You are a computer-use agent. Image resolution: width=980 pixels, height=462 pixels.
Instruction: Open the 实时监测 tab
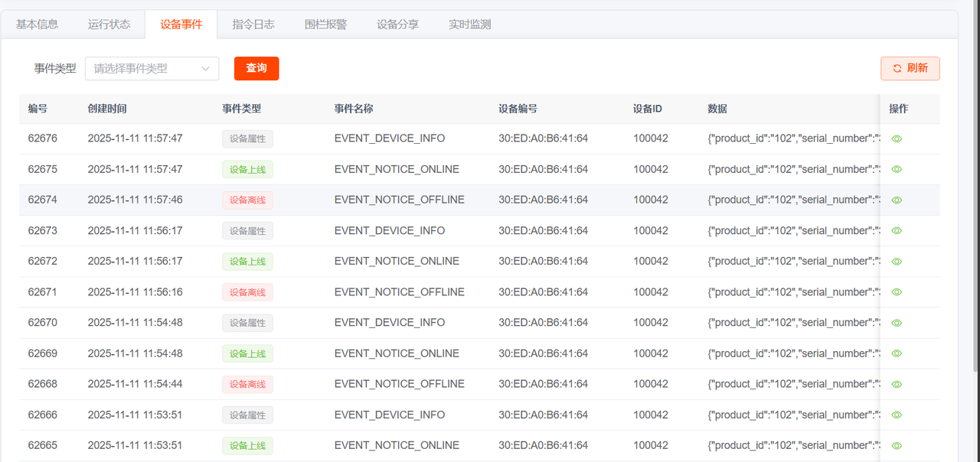[x=469, y=24]
